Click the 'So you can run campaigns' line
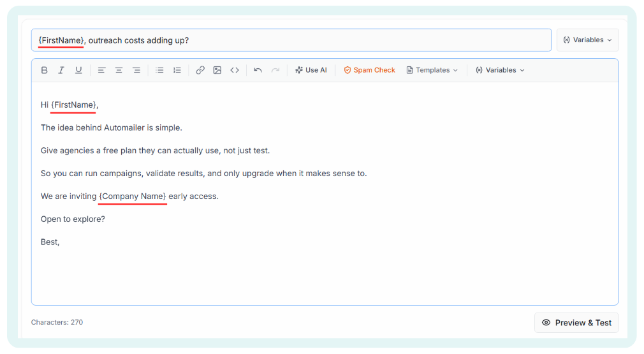Image resolution: width=644 pixels, height=354 pixels. [203, 173]
